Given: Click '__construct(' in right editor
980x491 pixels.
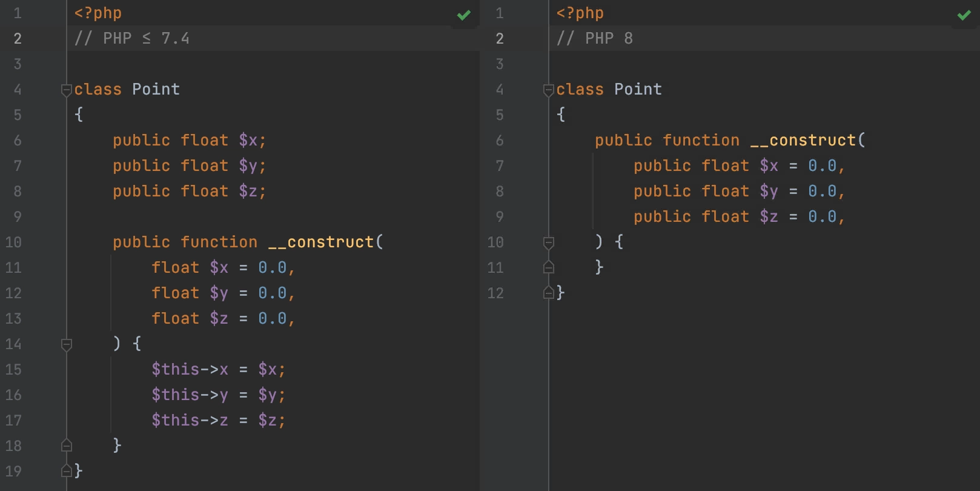Looking at the screenshot, I should click(x=808, y=141).
